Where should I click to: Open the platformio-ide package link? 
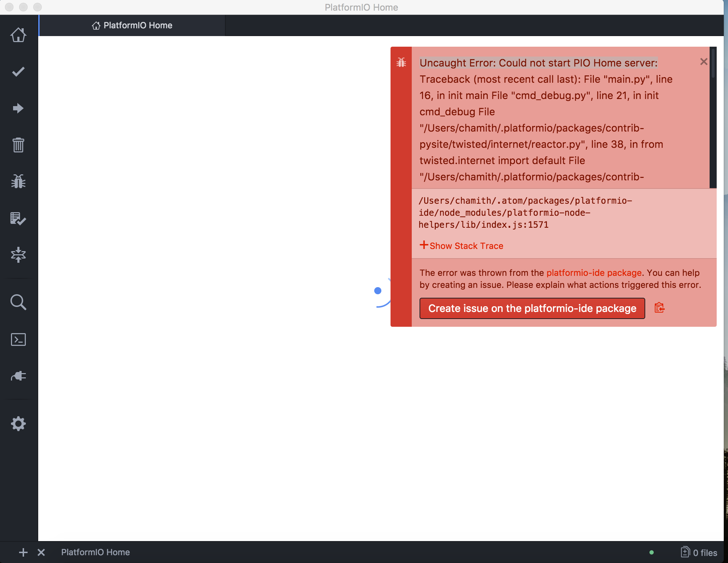click(x=594, y=273)
